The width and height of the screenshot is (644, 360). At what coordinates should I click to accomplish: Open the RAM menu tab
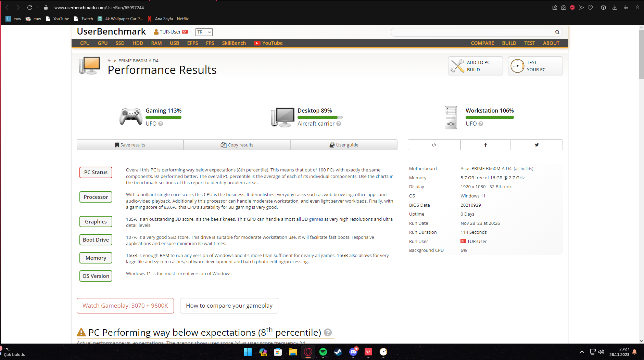156,43
